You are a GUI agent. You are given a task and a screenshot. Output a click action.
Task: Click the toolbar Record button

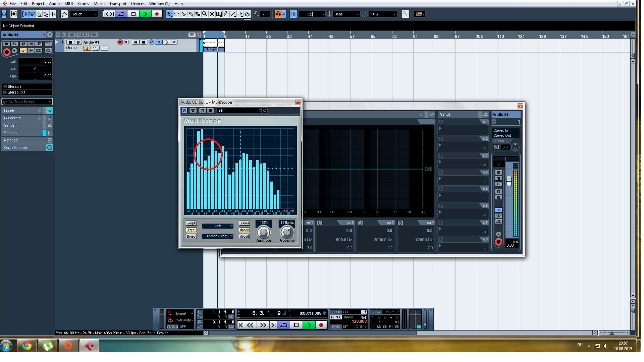point(157,14)
